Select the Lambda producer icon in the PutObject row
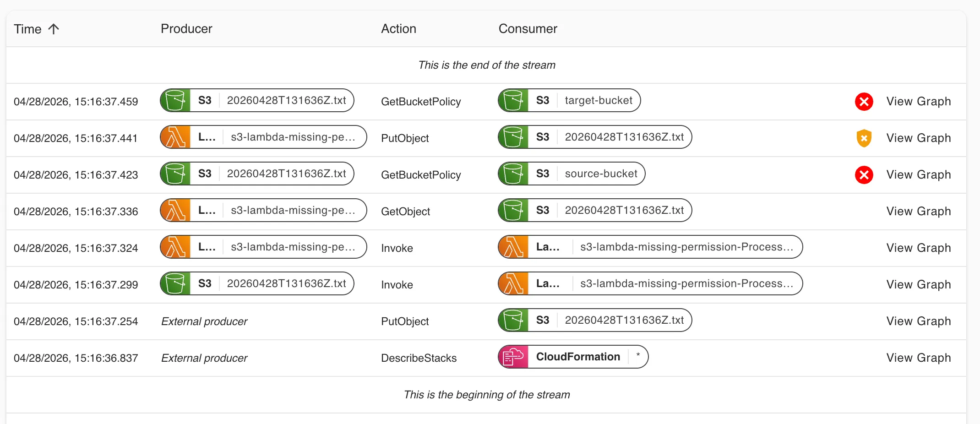This screenshot has width=980, height=424. [x=175, y=137]
